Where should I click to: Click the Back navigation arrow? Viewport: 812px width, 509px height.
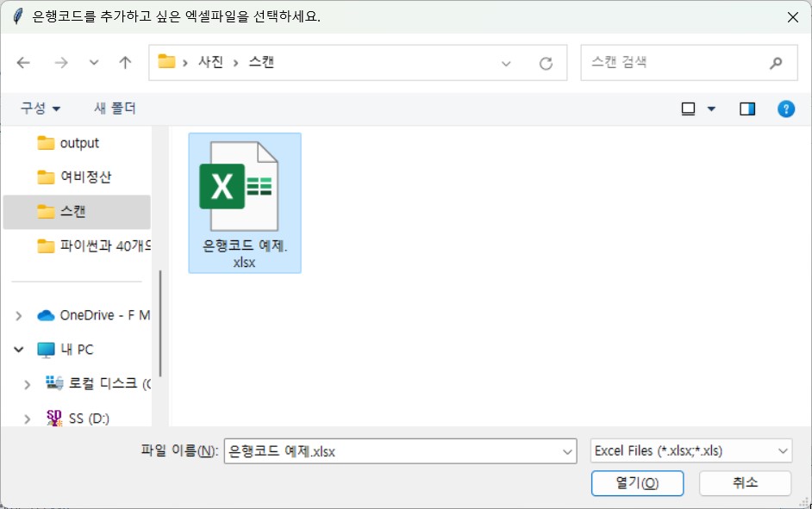(x=23, y=62)
